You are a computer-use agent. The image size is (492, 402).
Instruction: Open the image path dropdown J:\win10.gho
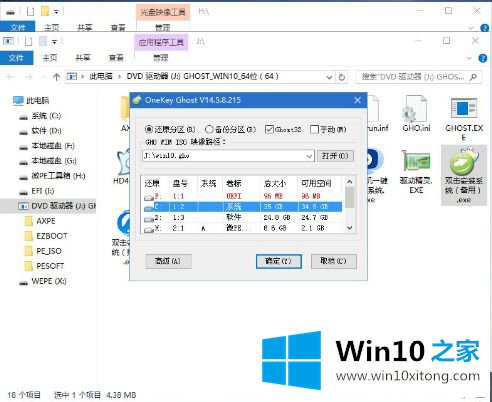pyautogui.click(x=309, y=156)
